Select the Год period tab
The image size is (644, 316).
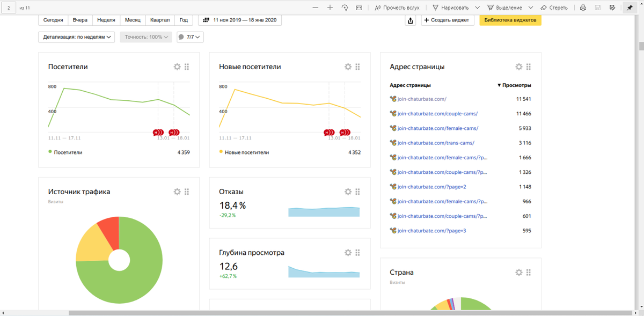184,20
